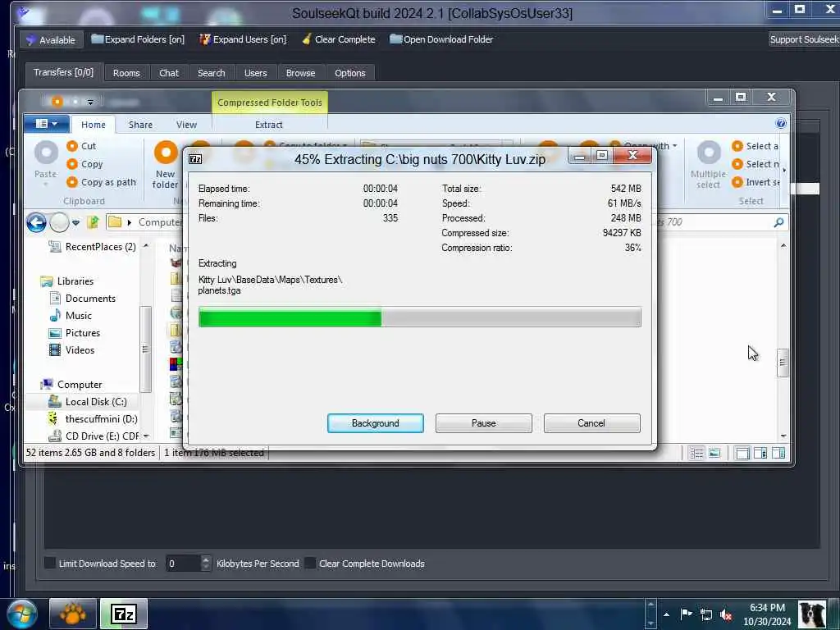The width and height of the screenshot is (840, 630).
Task: Open the Rooms tab in Soulseek
Action: pyautogui.click(x=126, y=73)
